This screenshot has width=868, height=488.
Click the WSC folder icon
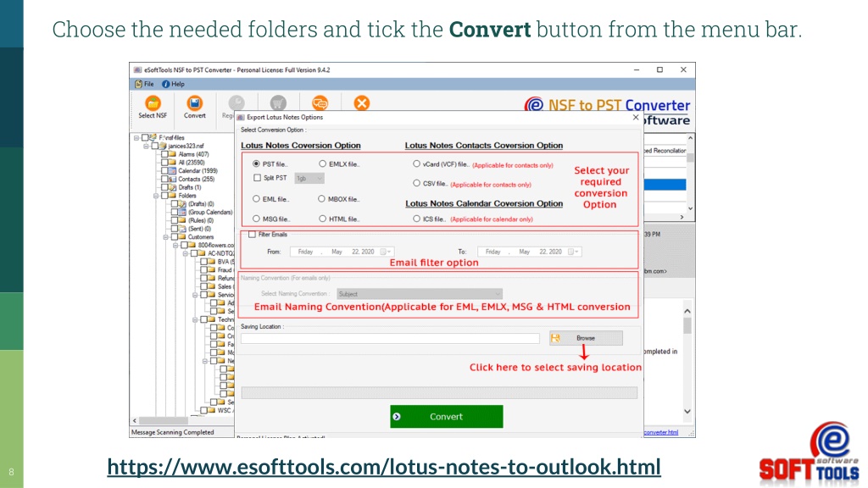pyautogui.click(x=212, y=410)
